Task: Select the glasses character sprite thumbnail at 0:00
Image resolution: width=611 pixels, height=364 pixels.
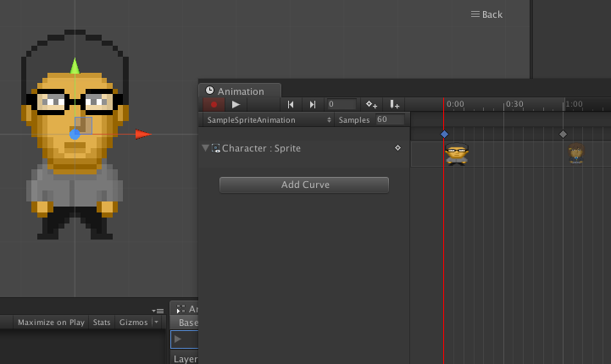Action: (x=457, y=154)
